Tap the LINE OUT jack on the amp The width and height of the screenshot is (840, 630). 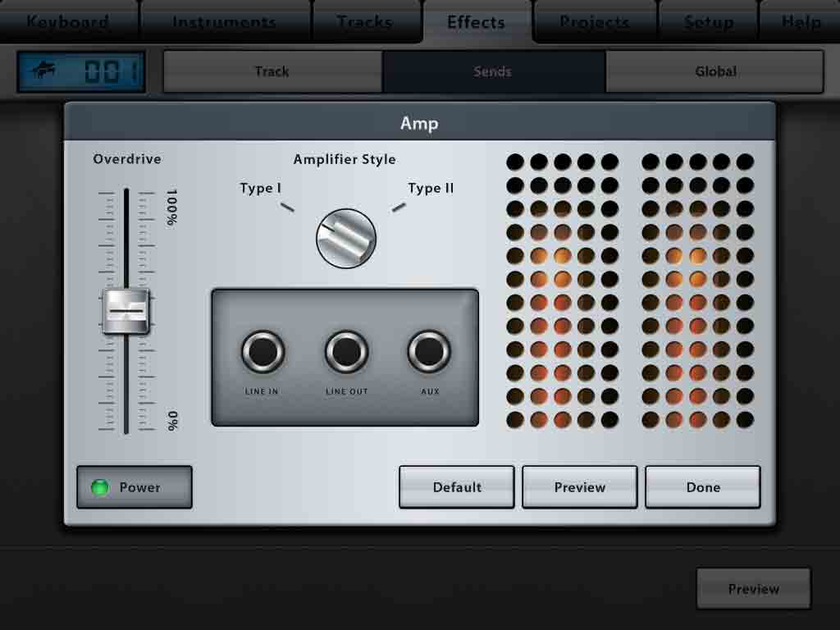coord(345,353)
